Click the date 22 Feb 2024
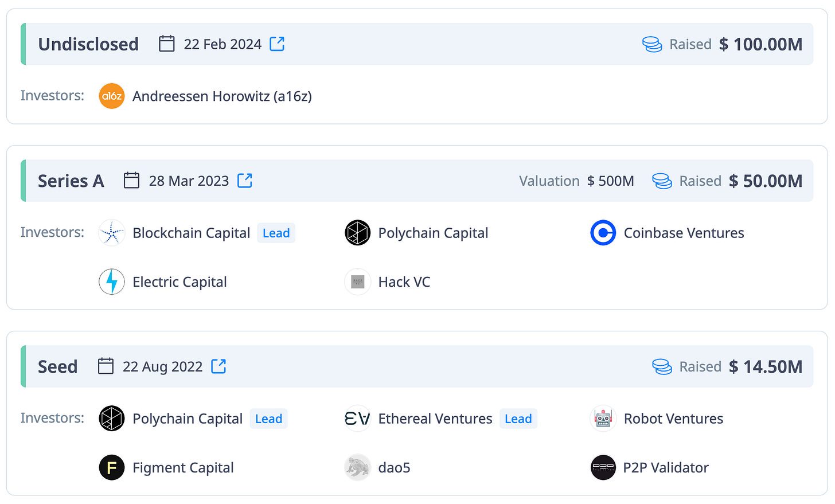Viewport: 835px width, 504px height. pos(223,44)
